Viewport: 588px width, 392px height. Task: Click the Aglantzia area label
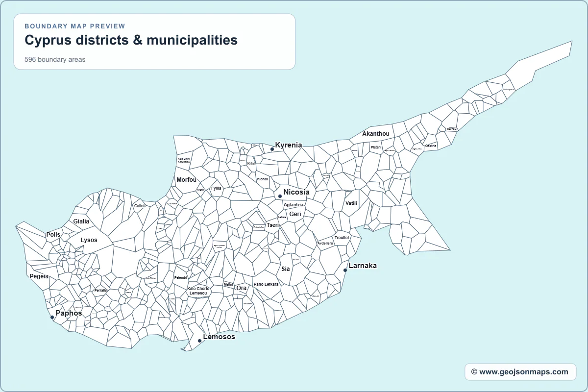tap(294, 205)
